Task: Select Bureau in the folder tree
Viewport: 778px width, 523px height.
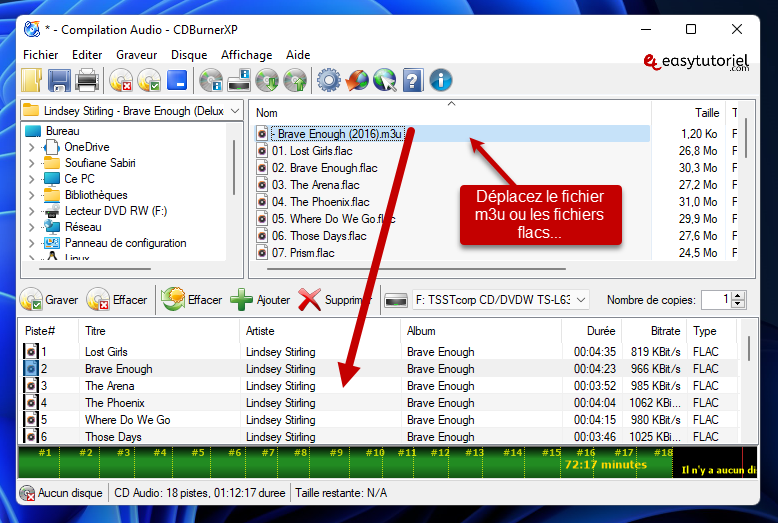Action: pos(63,131)
